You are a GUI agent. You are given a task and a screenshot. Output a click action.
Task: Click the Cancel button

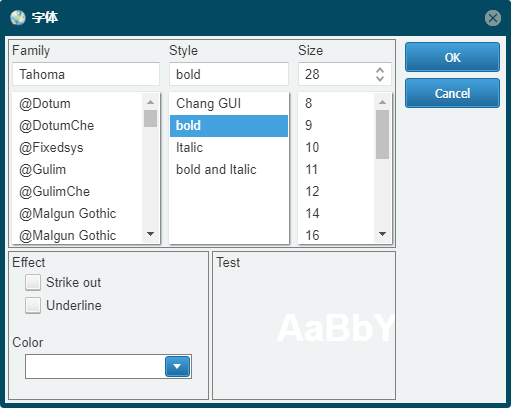click(x=452, y=93)
